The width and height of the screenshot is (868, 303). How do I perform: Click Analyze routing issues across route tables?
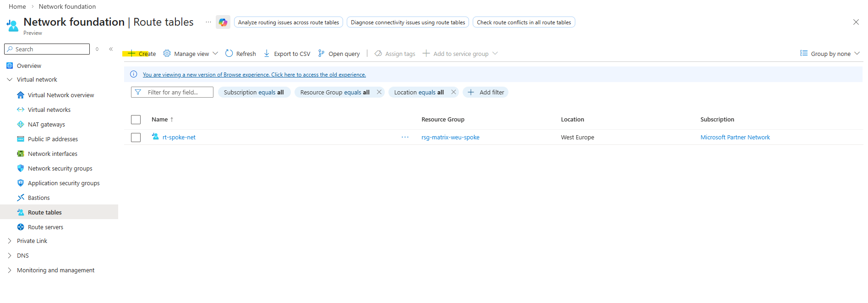pyautogui.click(x=288, y=22)
